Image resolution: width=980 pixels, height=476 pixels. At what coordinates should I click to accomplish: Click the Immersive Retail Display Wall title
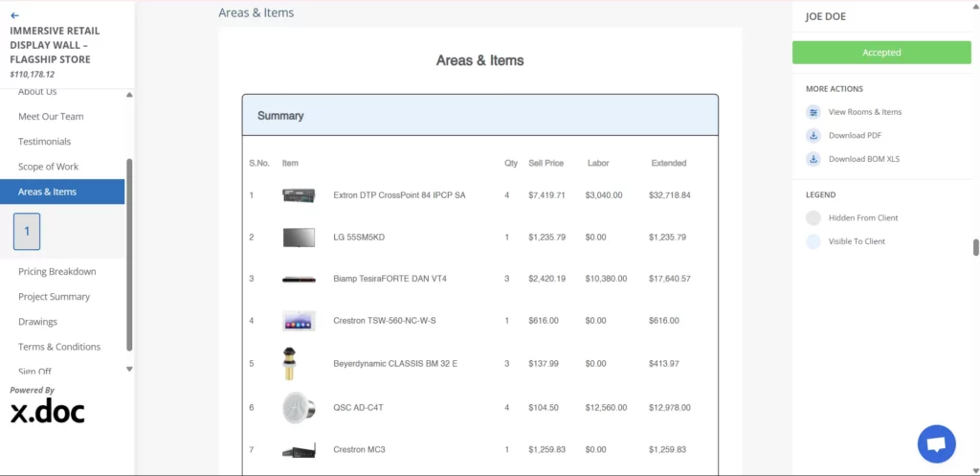coord(55,45)
